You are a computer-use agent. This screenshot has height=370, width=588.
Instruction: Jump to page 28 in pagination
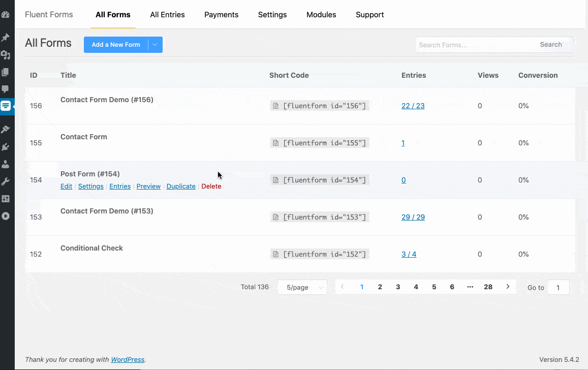[x=488, y=287]
